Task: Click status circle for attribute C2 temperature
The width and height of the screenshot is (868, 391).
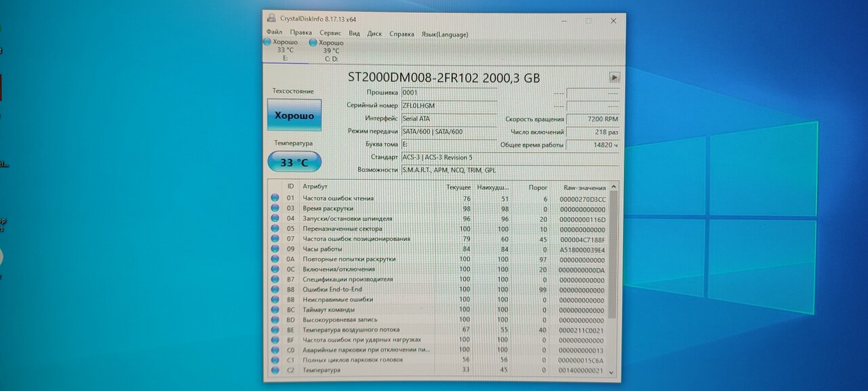Action: (x=275, y=370)
